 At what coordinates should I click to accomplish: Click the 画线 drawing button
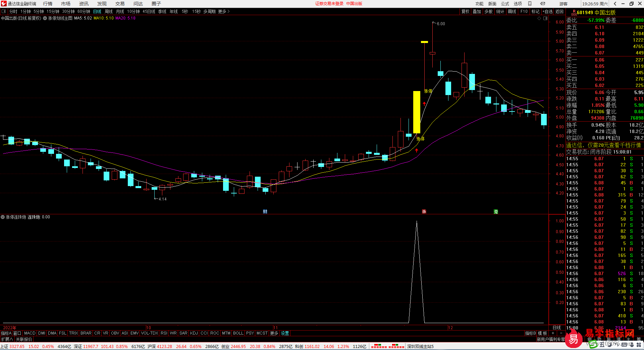(512, 11)
